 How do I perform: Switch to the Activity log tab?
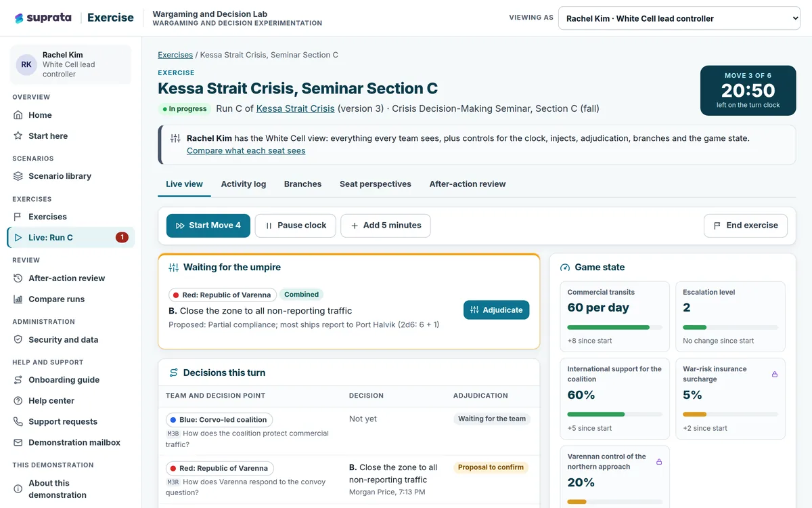point(244,184)
